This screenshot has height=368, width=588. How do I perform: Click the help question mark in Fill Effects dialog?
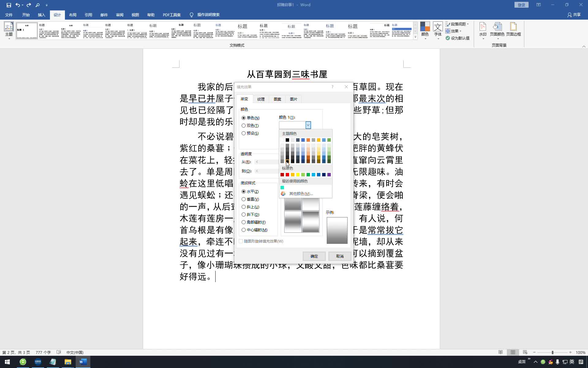pyautogui.click(x=333, y=87)
